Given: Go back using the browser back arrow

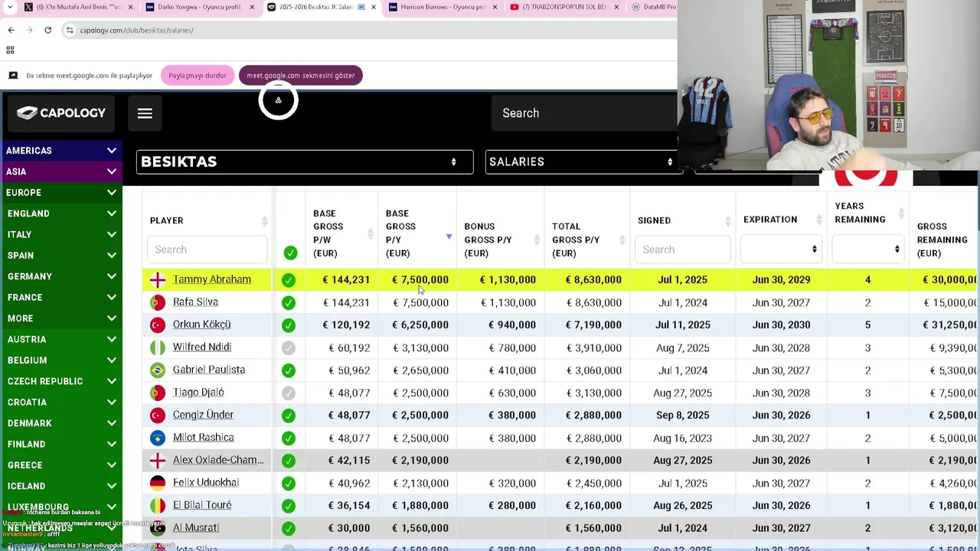Looking at the screenshot, I should tap(11, 30).
